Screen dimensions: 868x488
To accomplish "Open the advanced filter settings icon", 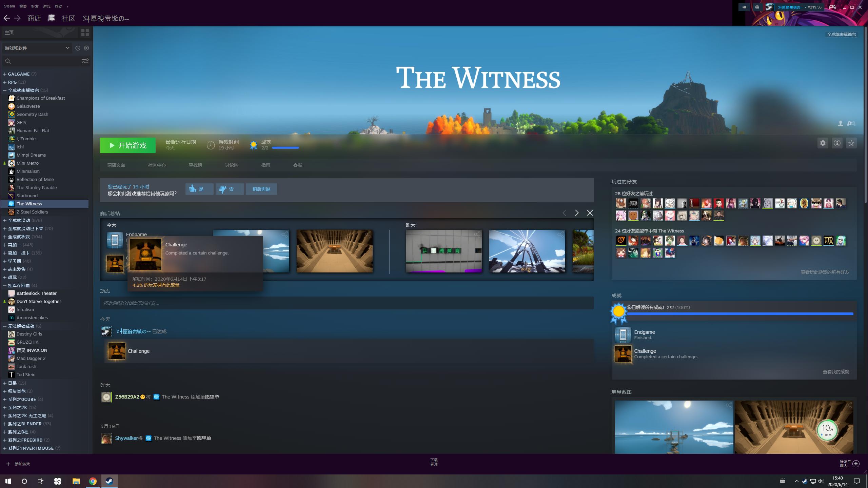I will [x=85, y=61].
